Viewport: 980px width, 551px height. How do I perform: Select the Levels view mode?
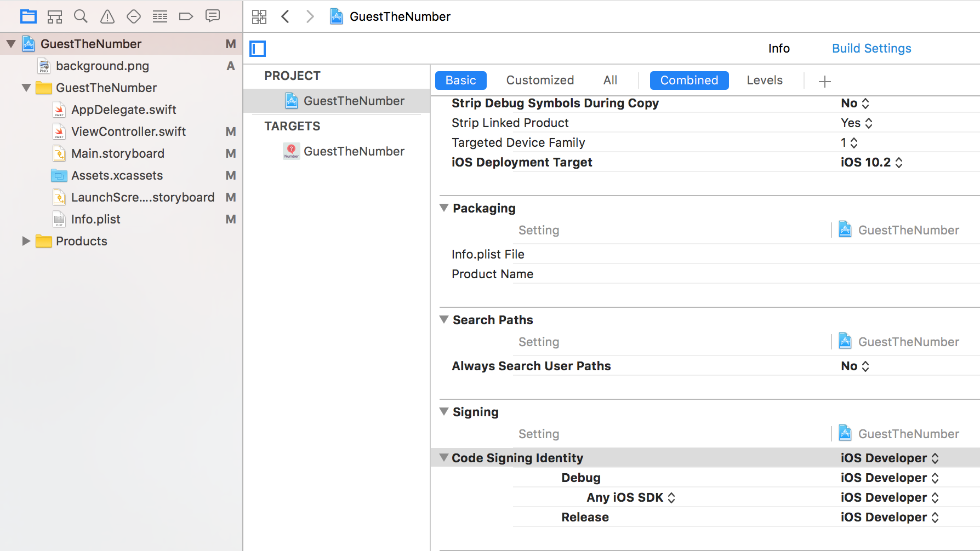(765, 80)
